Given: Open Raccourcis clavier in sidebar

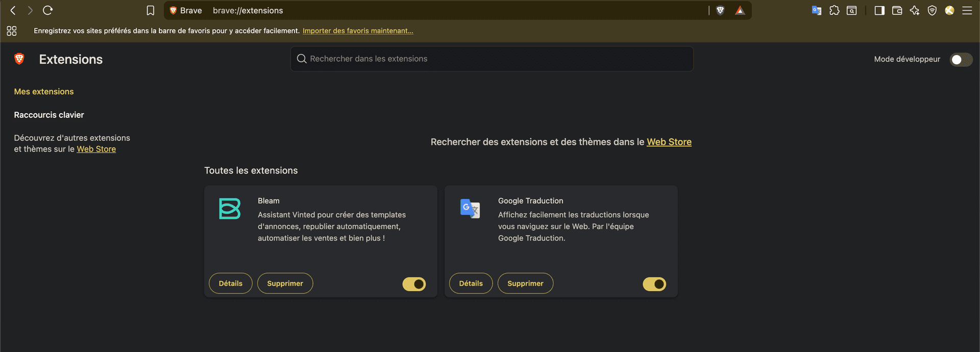Looking at the screenshot, I should (49, 115).
